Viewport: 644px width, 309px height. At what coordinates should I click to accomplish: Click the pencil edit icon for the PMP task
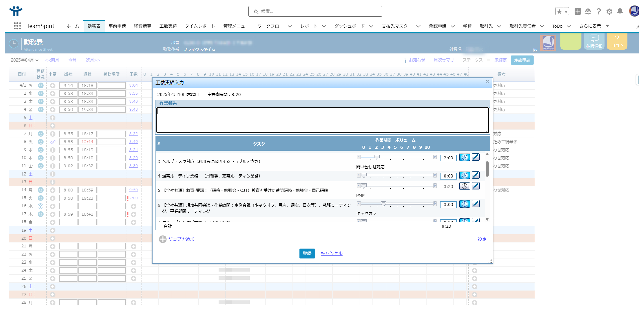tap(476, 186)
